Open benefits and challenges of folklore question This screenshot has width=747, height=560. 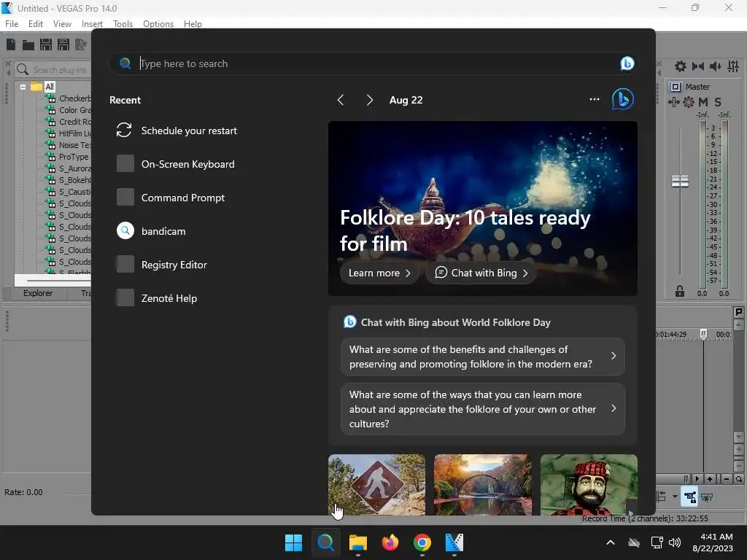coord(483,357)
